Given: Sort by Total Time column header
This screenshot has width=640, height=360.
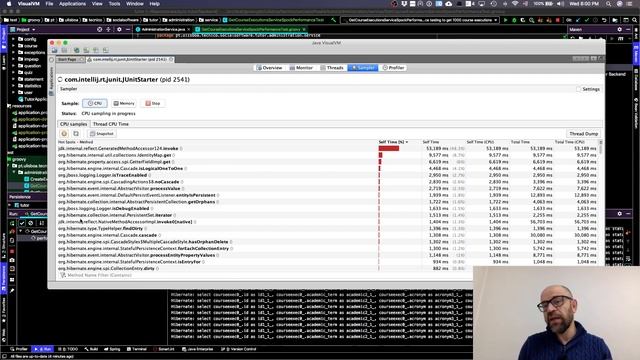Looking at the screenshot, I should click(520, 142).
